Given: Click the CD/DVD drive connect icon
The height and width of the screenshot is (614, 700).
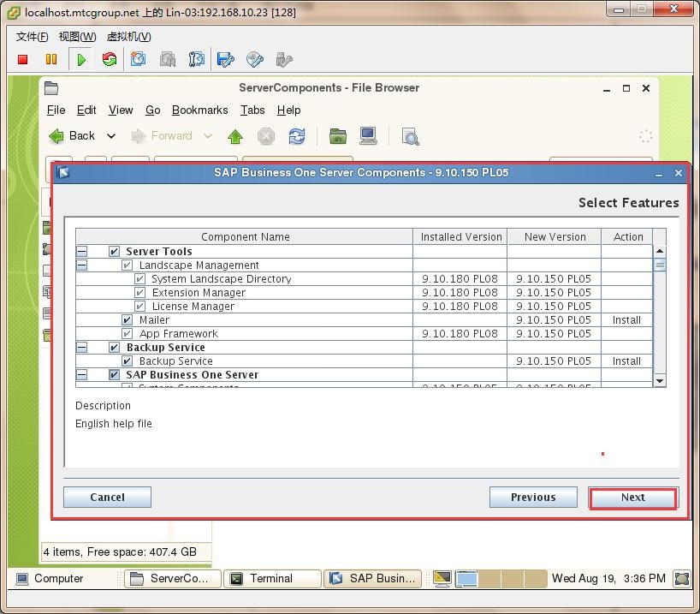Looking at the screenshot, I should 255,59.
